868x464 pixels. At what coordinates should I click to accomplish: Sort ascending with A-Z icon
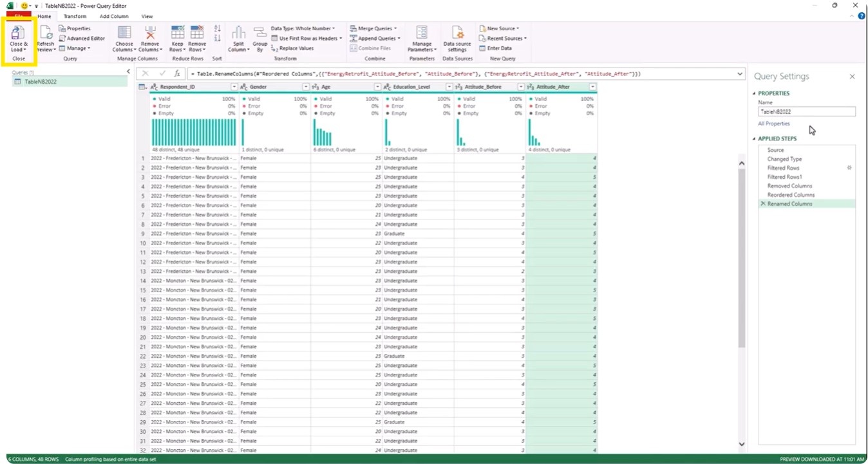[217, 29]
